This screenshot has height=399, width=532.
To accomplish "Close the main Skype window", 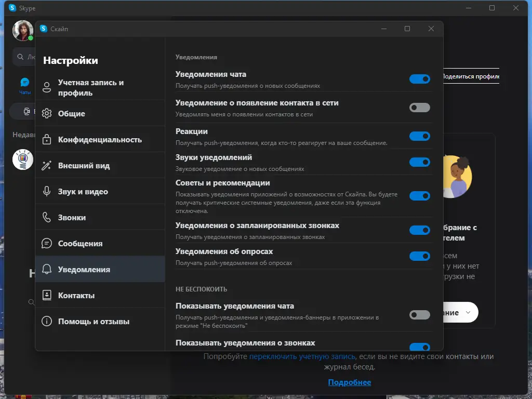I will coord(516,8).
